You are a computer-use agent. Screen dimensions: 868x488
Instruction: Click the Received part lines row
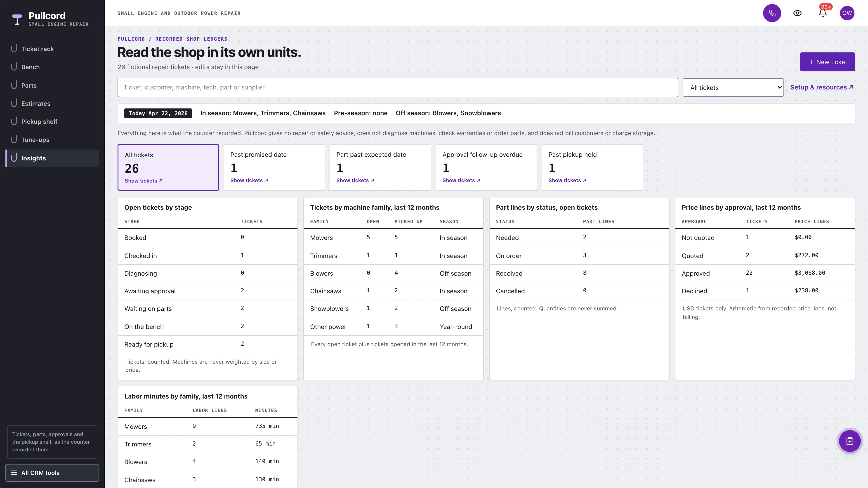click(x=579, y=273)
